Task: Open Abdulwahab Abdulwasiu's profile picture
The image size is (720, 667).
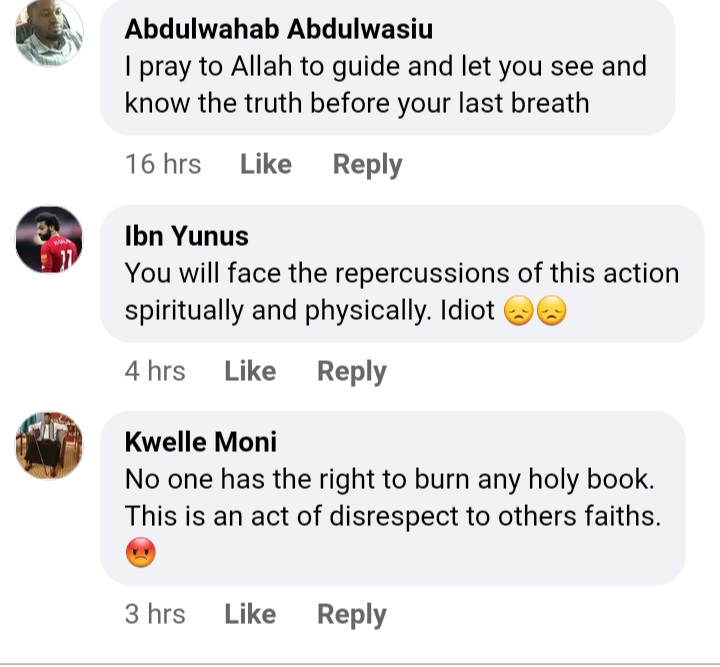Action: pyautogui.click(x=49, y=33)
